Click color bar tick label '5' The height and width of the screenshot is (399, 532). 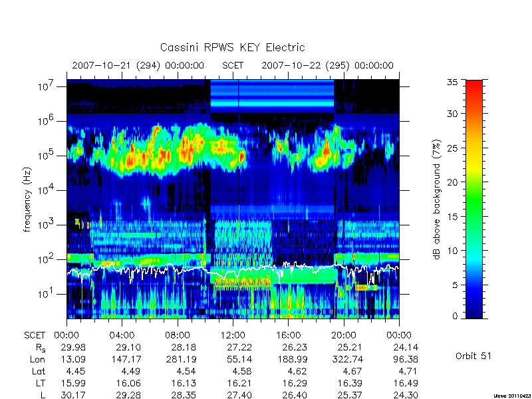click(455, 285)
